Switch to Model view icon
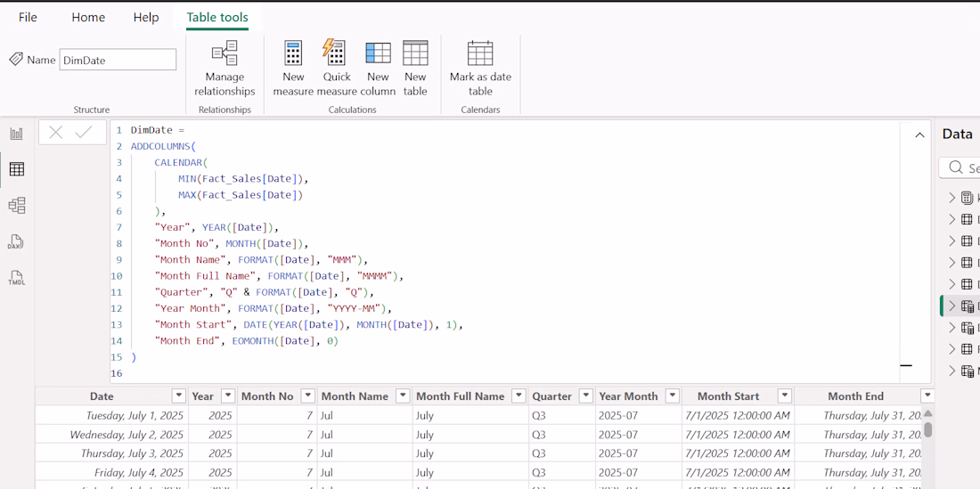Screen dimensions: 980x489 click(17, 205)
